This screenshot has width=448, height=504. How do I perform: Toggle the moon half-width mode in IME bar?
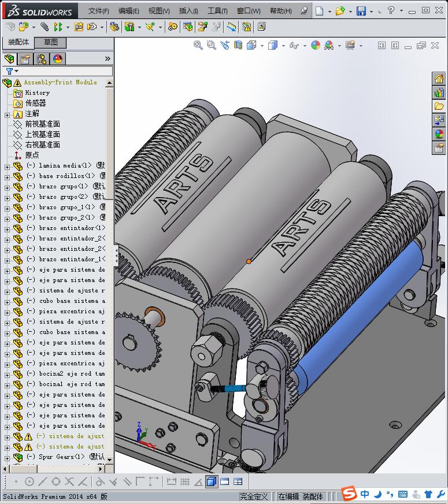pos(378,494)
